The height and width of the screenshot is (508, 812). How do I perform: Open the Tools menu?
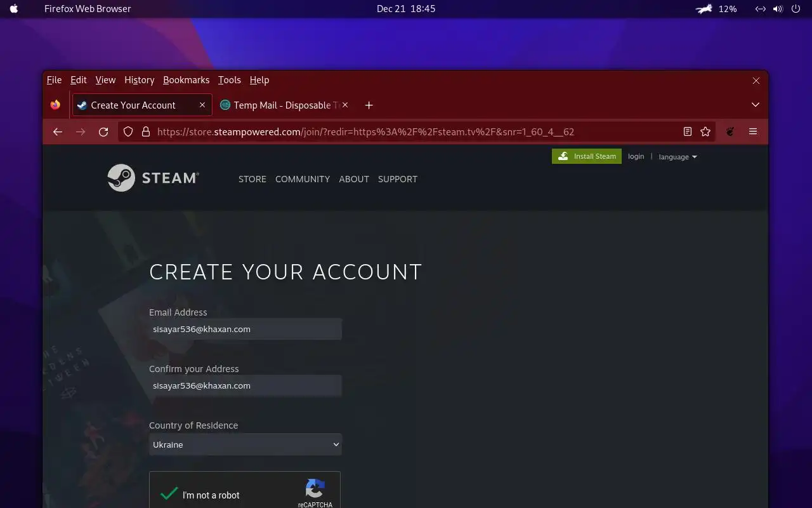[230, 80]
